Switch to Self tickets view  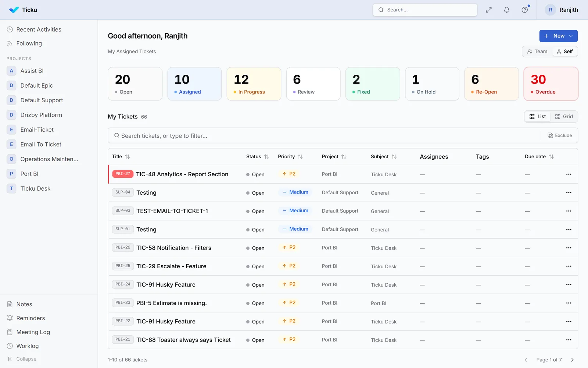565,52
